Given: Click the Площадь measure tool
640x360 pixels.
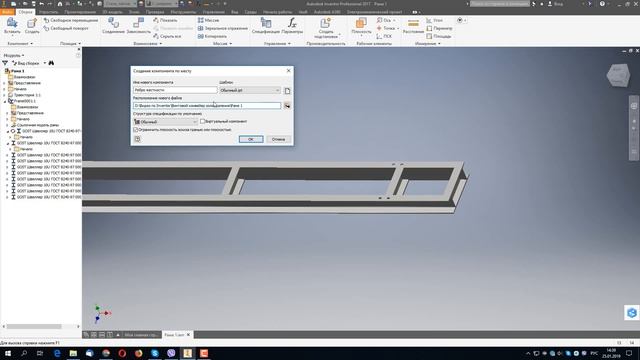Looking at the screenshot, I should (438, 36).
